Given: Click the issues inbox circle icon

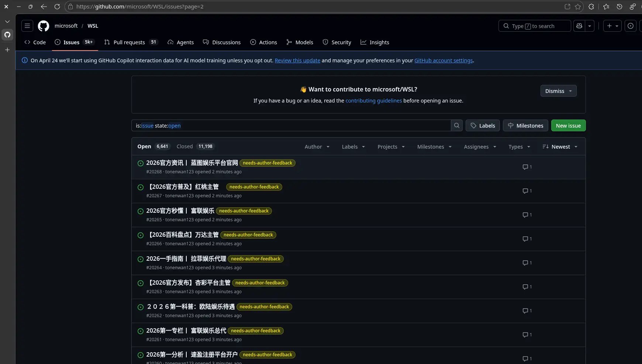Looking at the screenshot, I should [631, 26].
